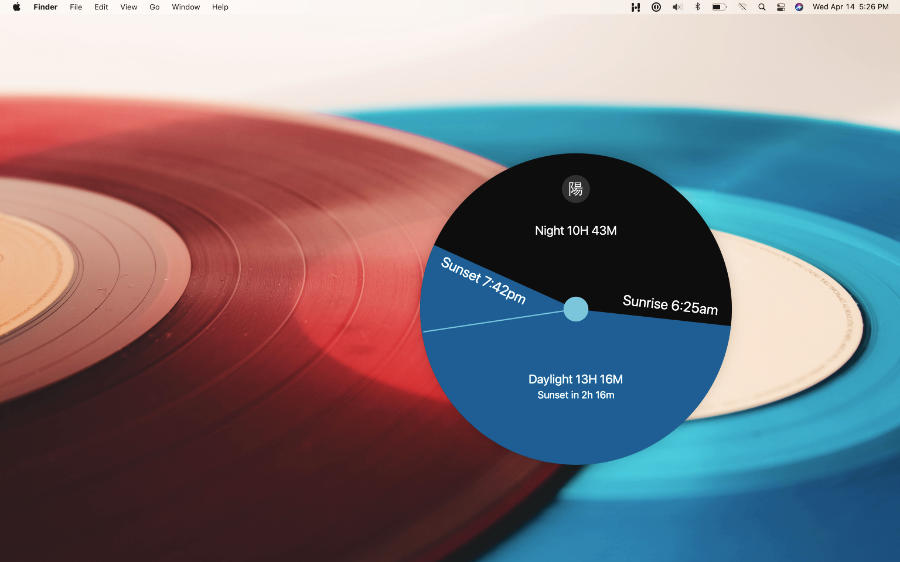Open the Window menu
This screenshot has width=900, height=562.
click(185, 7)
